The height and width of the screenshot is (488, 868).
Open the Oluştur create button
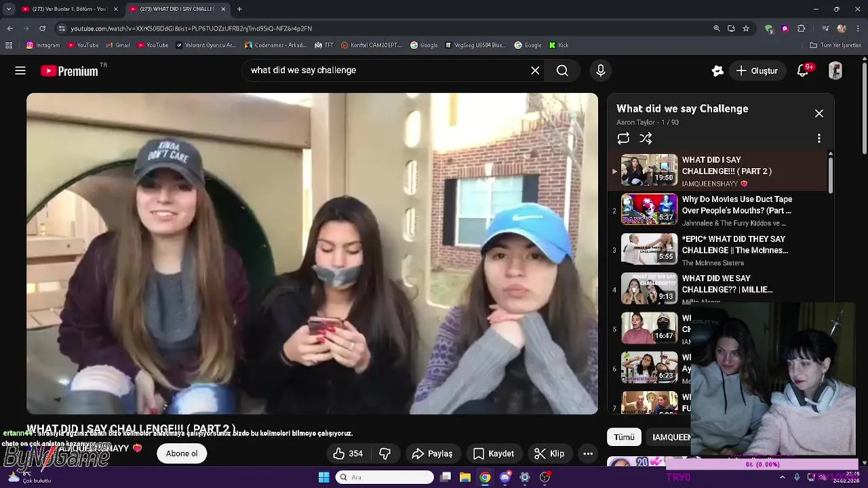757,70
